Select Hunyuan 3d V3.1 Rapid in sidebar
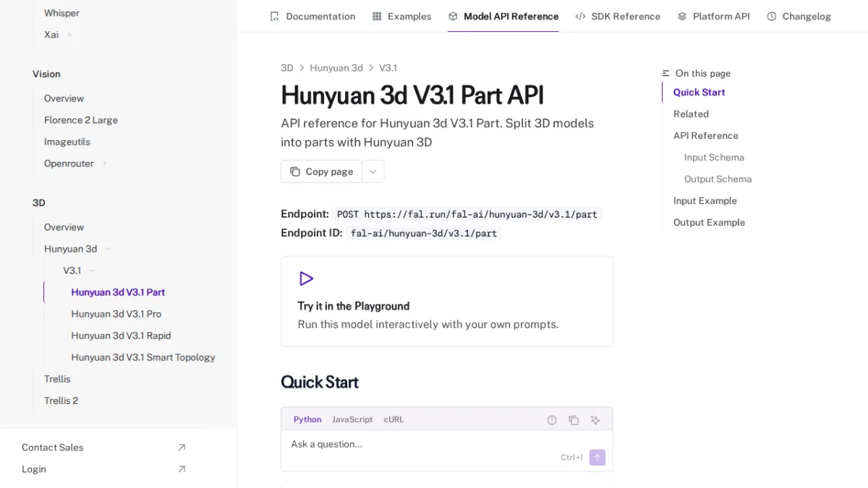Viewport: 868px width, 488px height. tap(121, 335)
